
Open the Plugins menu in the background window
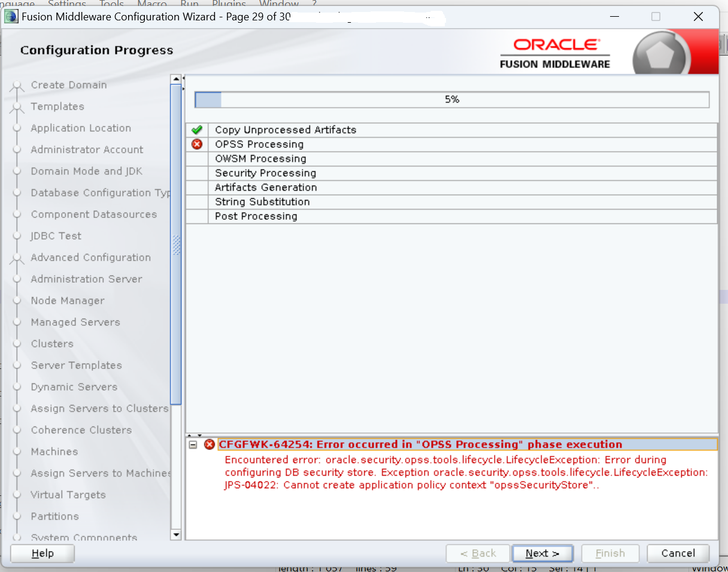coord(229,4)
